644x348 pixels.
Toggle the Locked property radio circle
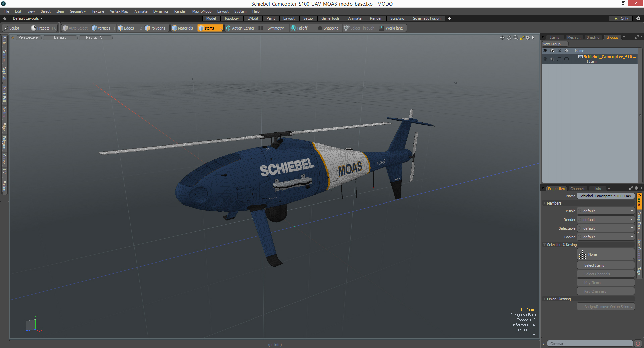point(579,237)
